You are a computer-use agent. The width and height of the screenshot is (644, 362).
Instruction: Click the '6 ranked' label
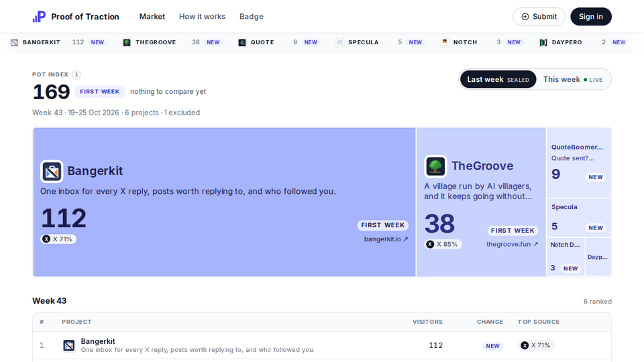click(598, 301)
